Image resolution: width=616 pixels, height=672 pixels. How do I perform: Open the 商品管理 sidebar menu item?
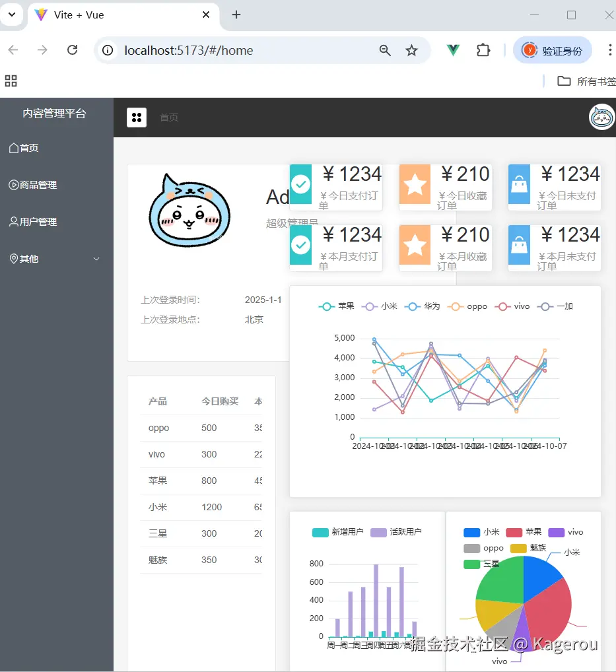(57, 185)
